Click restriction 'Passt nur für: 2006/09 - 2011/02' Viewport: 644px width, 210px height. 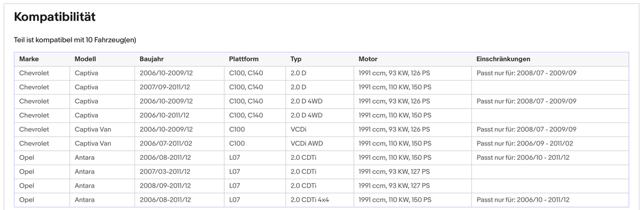525,144
